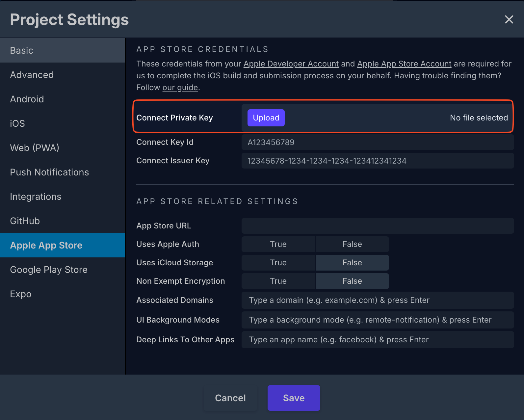Set Uses Apple Auth to False
Image resolution: width=524 pixels, height=420 pixels.
point(352,244)
